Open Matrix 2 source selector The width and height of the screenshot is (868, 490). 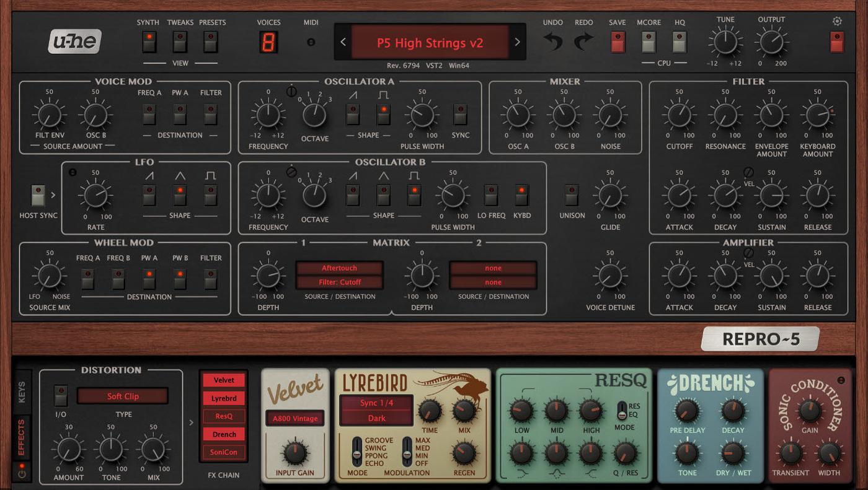(493, 268)
